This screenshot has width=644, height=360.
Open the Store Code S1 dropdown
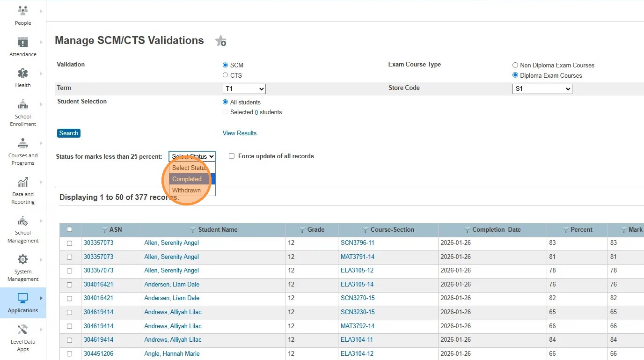coord(542,88)
